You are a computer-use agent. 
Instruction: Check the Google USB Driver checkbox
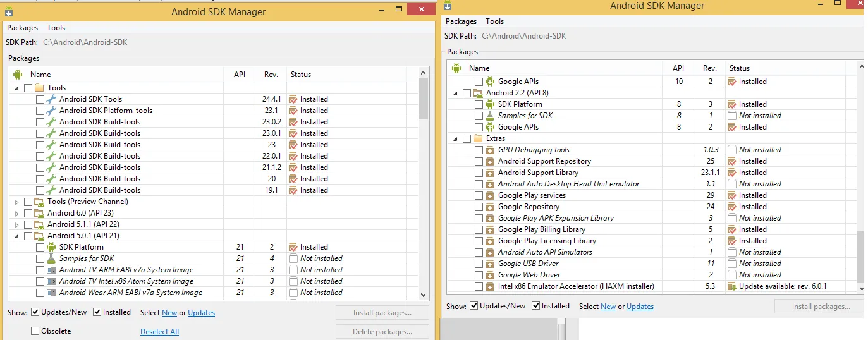coord(479,264)
